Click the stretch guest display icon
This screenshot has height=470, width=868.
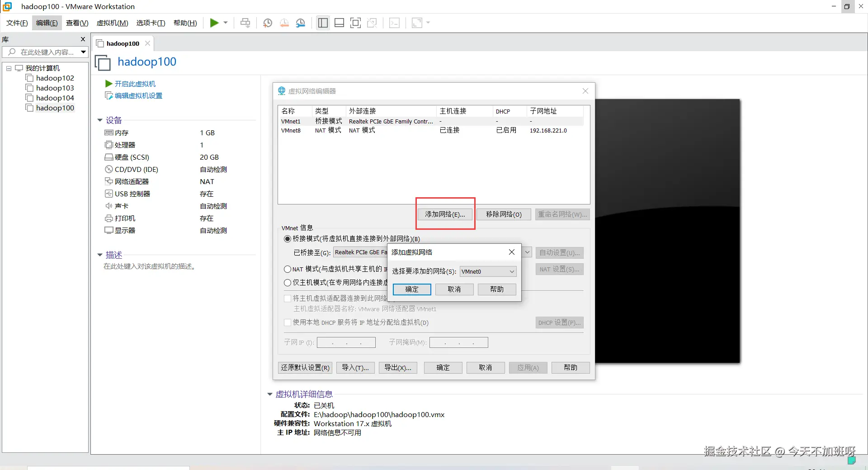click(417, 23)
